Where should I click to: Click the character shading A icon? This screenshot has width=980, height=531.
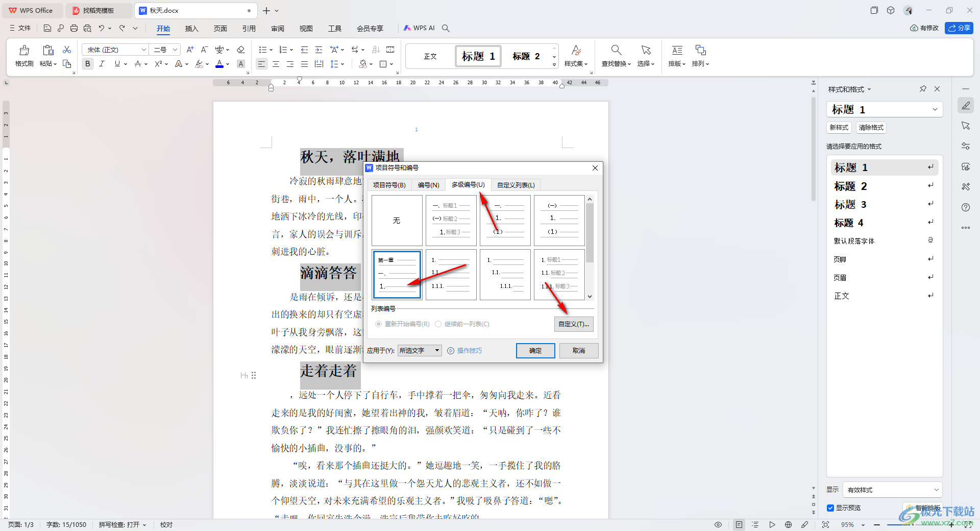241,64
